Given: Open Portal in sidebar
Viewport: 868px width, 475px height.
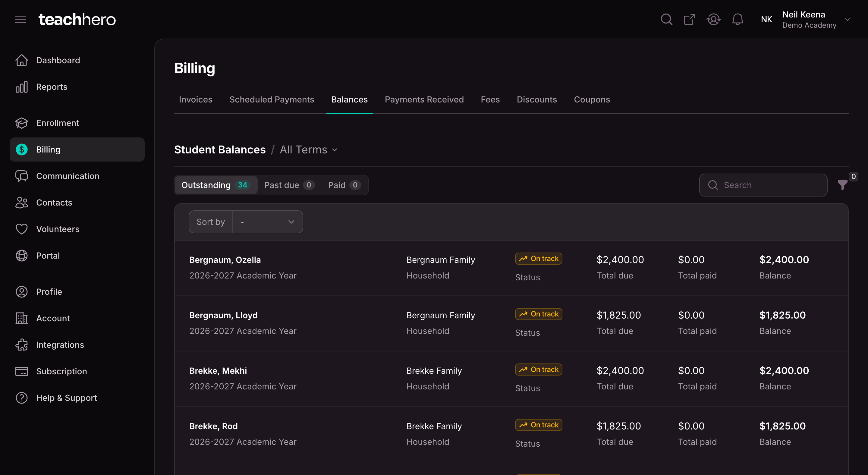Looking at the screenshot, I should pyautogui.click(x=77, y=256).
